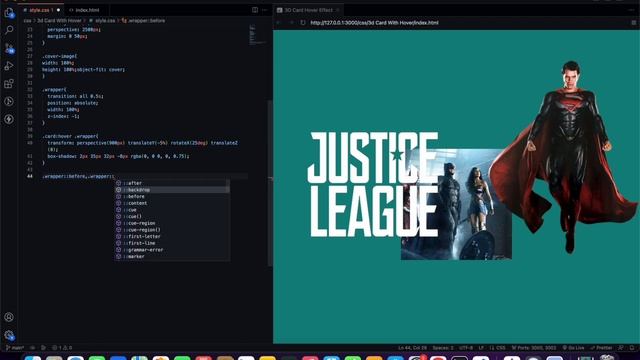Open the notifications bell in status bar
Viewport: 640px width, 360px height.
(x=632, y=348)
